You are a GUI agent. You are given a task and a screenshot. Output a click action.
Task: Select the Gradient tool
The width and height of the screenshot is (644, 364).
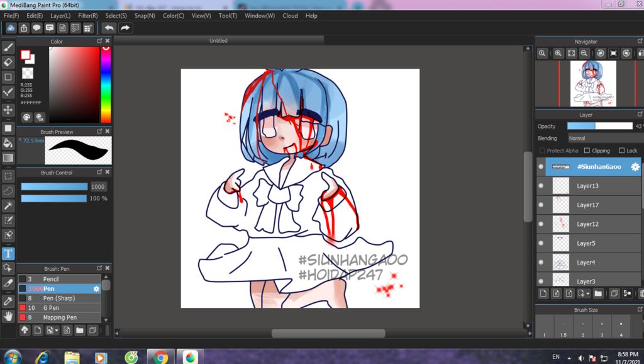pyautogui.click(x=8, y=157)
